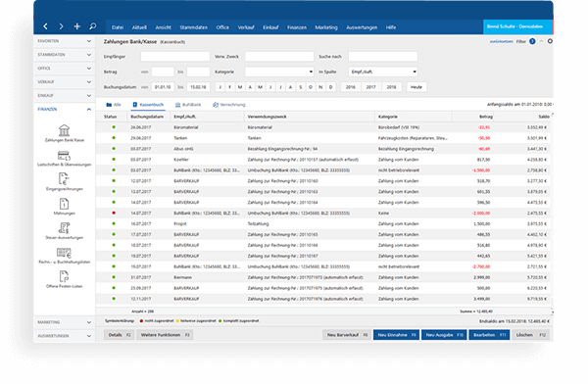This screenshot has width=588, height=384.
Task: Open search with the magnifier icon
Action: point(93,26)
